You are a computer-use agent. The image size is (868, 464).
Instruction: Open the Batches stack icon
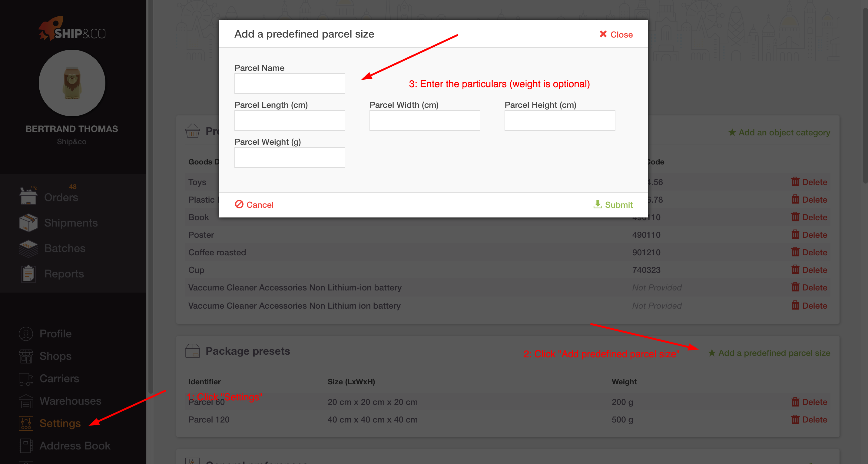[28, 248]
